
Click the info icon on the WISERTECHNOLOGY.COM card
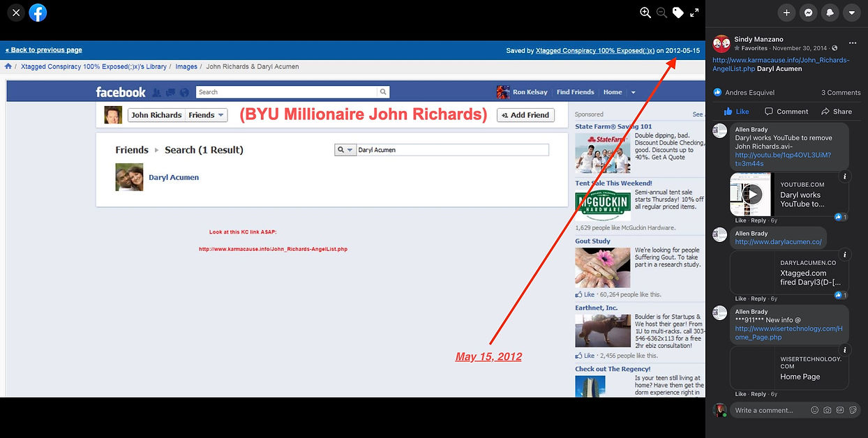click(845, 350)
